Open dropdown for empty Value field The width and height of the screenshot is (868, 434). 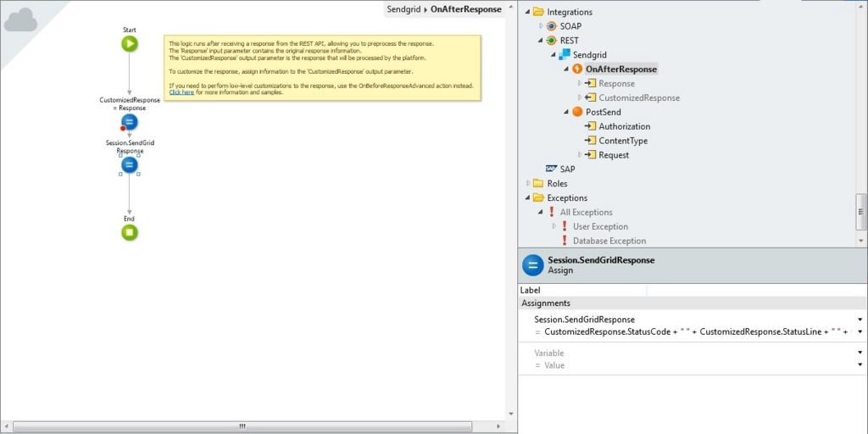click(x=860, y=364)
